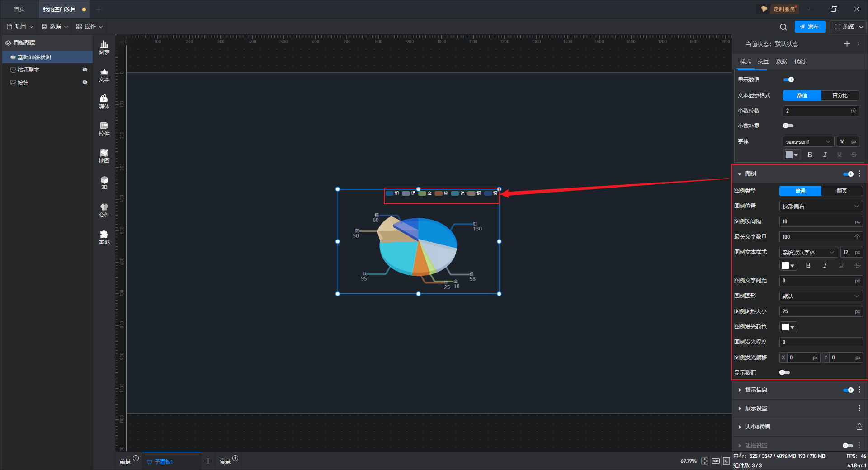Open the 操作 menu
Screen dimensions: 868x470
pos(90,27)
